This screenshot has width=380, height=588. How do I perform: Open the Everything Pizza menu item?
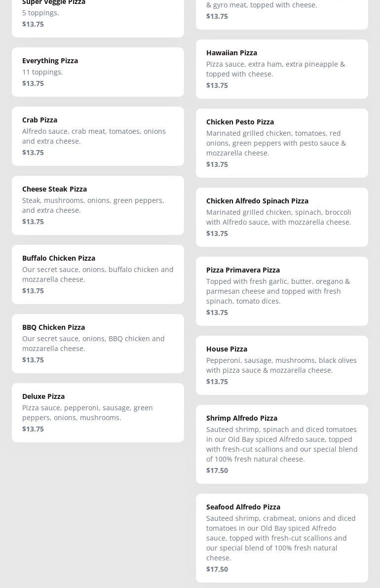point(98,72)
